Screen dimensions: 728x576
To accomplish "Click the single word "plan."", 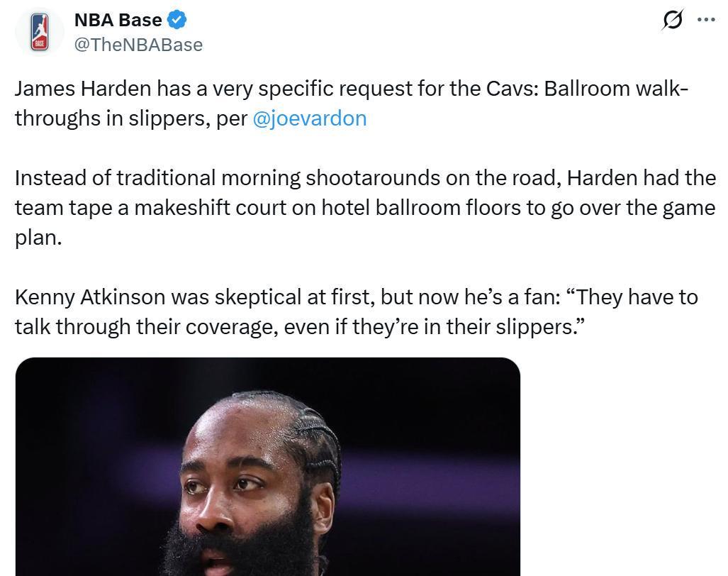I will [38, 238].
